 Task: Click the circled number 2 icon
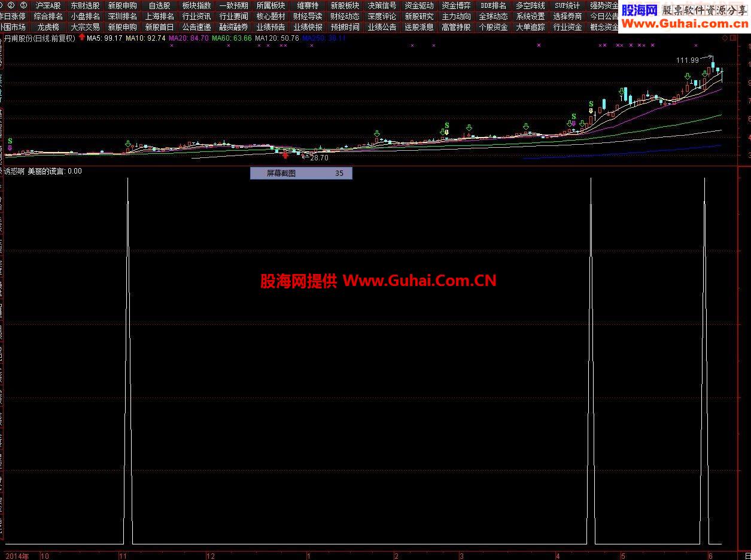pyautogui.click(x=11, y=5)
